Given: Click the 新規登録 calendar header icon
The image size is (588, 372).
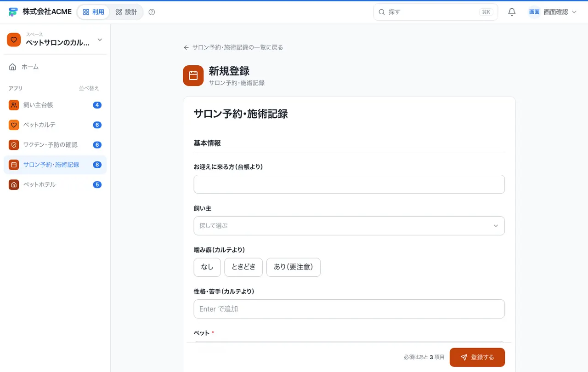Looking at the screenshot, I should (193, 75).
